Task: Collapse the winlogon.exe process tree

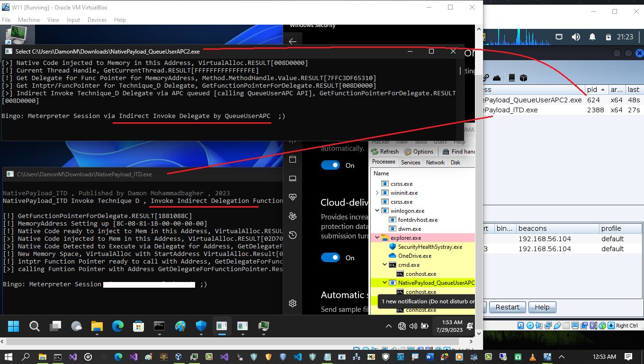Action: click(377, 211)
